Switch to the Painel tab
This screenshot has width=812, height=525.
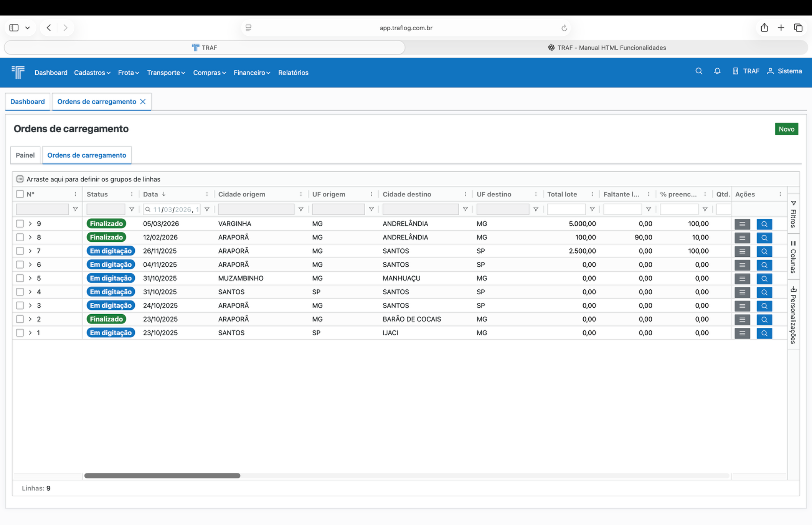click(25, 155)
